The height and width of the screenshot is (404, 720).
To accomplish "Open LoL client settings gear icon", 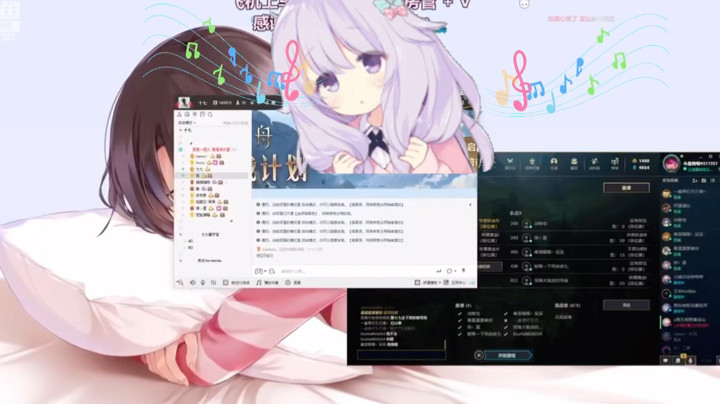I will (x=710, y=157).
